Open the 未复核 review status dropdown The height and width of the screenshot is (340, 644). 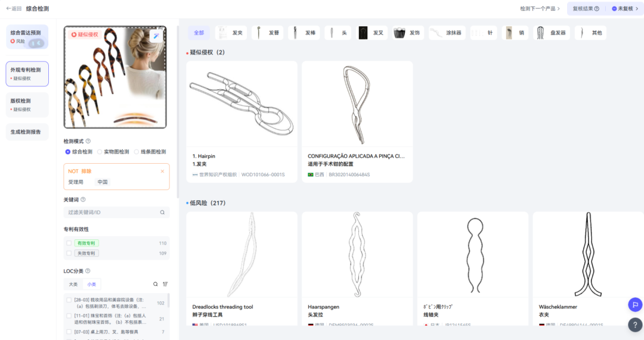625,8
